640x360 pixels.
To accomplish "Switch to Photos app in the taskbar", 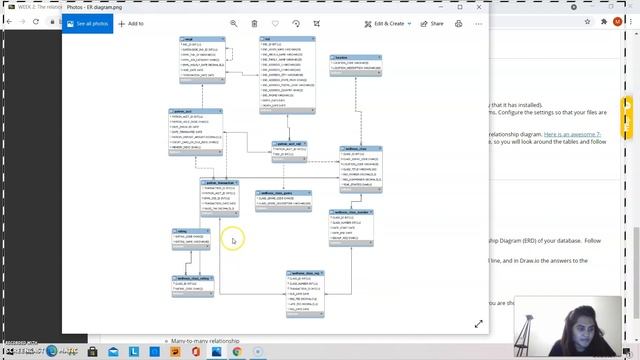I will [x=216, y=351].
